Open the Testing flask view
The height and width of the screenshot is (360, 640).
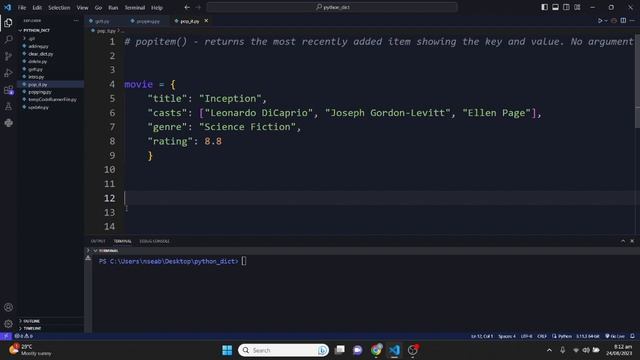tap(8, 107)
